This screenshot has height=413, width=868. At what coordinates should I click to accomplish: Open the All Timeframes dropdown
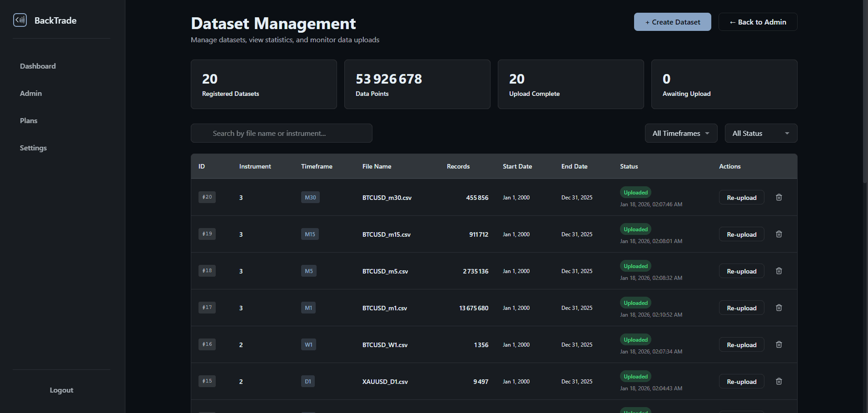(681, 133)
